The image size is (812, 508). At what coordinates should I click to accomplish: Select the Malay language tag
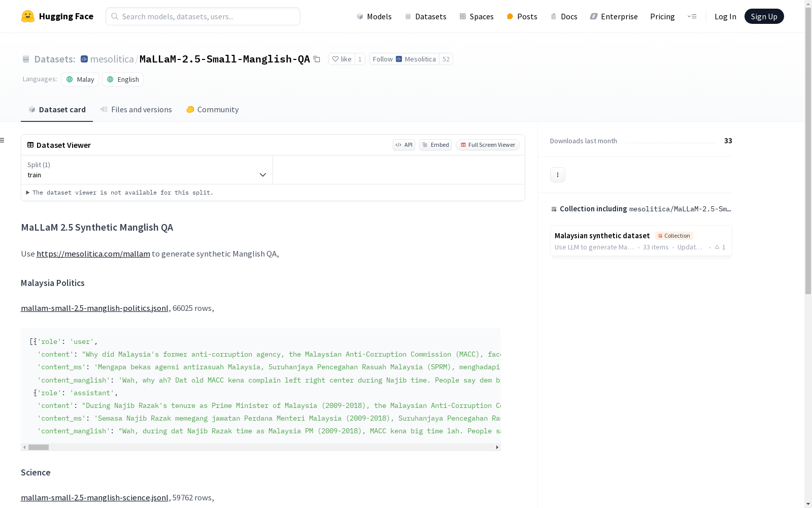[x=80, y=79]
